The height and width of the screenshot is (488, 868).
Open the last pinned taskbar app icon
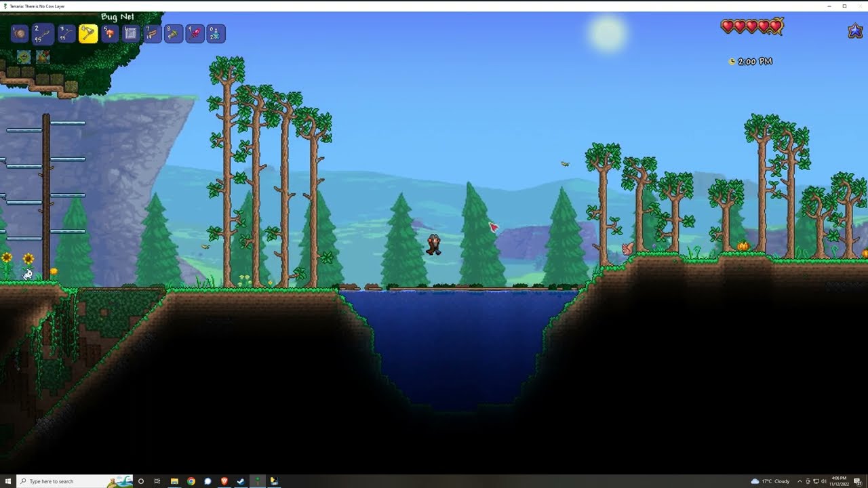pos(274,481)
